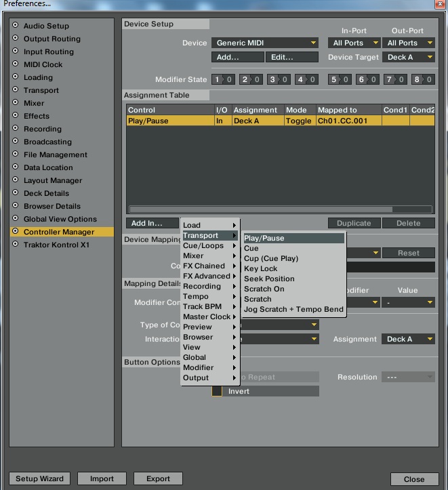Expand the Tempo submenu
Viewport: 448px width, 490px height.
(209, 296)
